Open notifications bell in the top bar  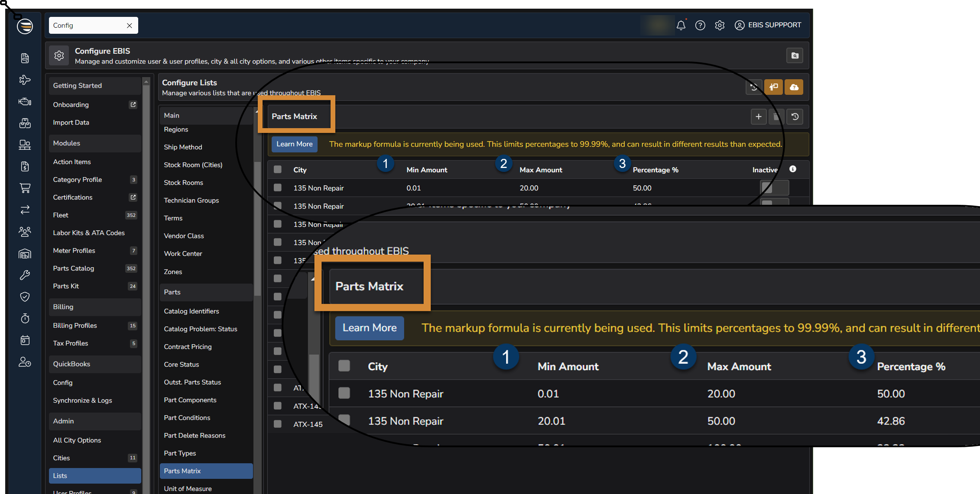(681, 25)
